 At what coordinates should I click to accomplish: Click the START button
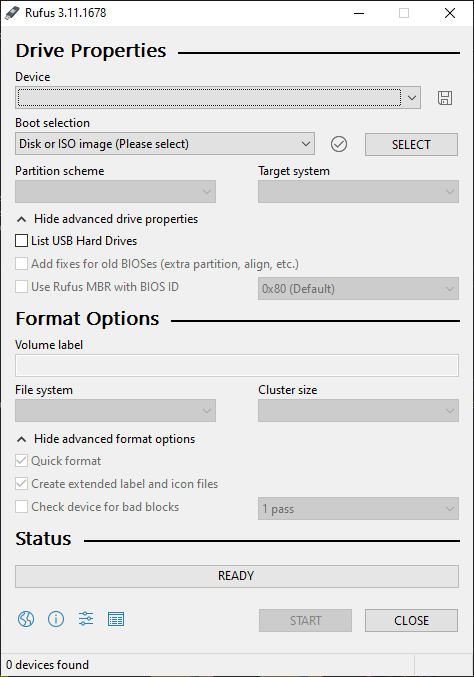click(305, 620)
